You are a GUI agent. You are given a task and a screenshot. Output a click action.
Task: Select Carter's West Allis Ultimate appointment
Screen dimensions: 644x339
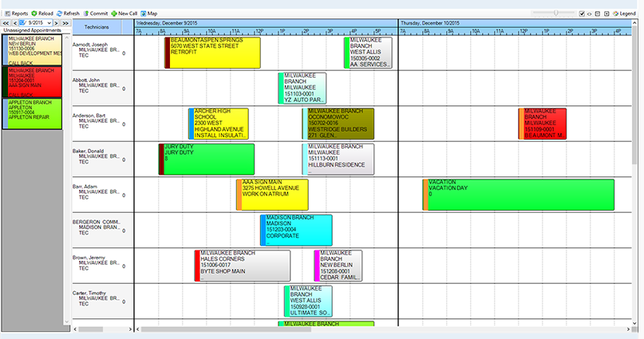pos(308,302)
